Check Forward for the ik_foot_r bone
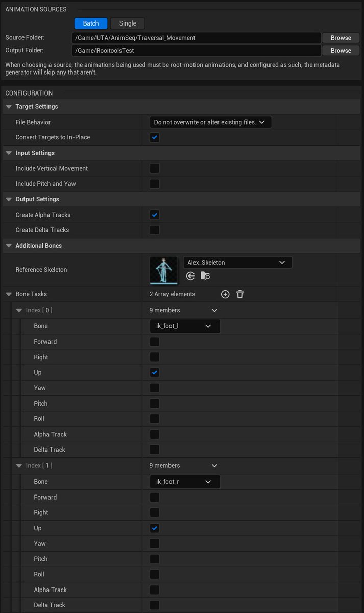This screenshot has width=364, height=613. tap(154, 497)
